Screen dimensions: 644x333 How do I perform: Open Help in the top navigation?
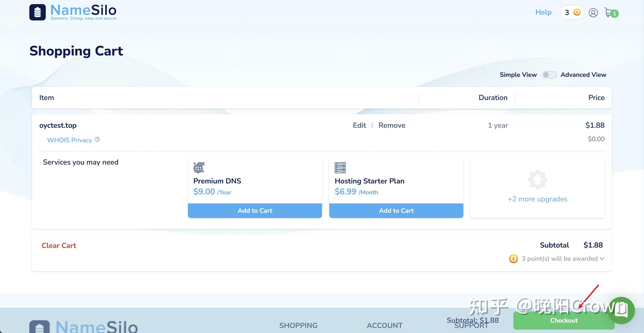point(543,12)
